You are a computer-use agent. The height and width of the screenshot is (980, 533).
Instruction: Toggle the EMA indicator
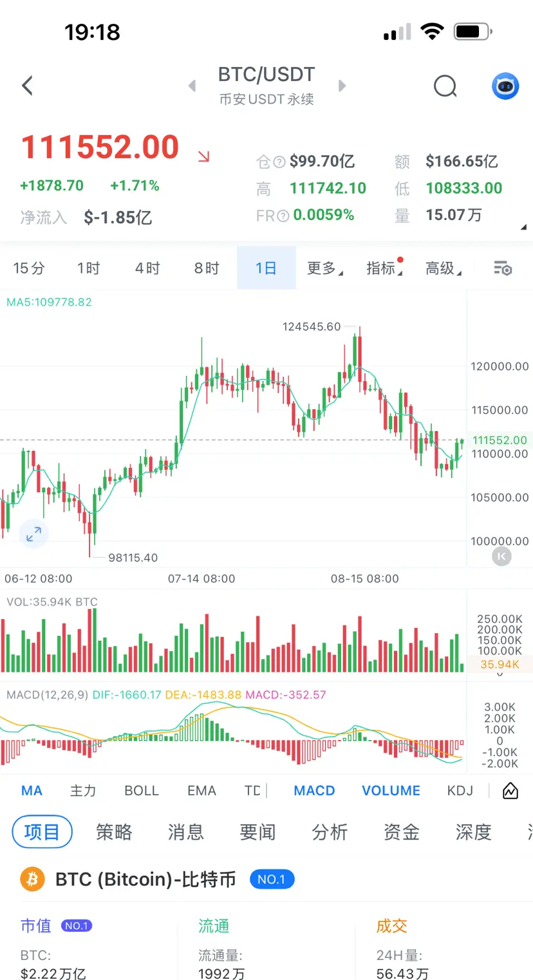(201, 791)
